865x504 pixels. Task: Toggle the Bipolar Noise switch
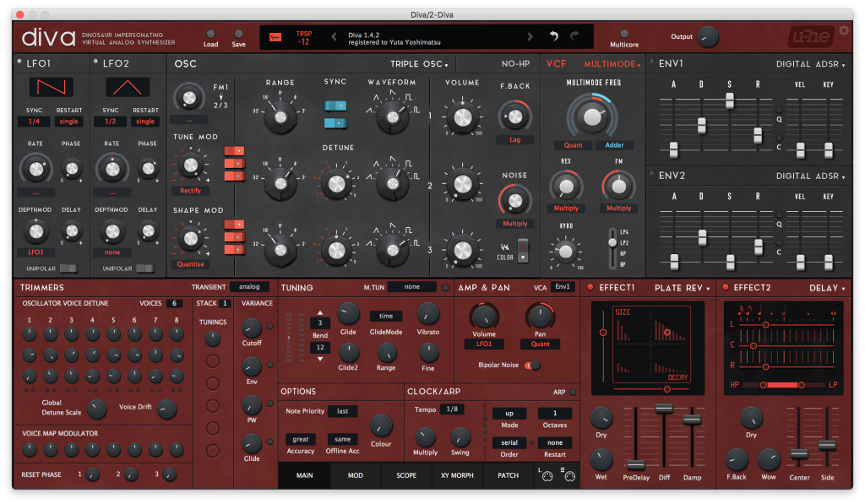[533, 365]
